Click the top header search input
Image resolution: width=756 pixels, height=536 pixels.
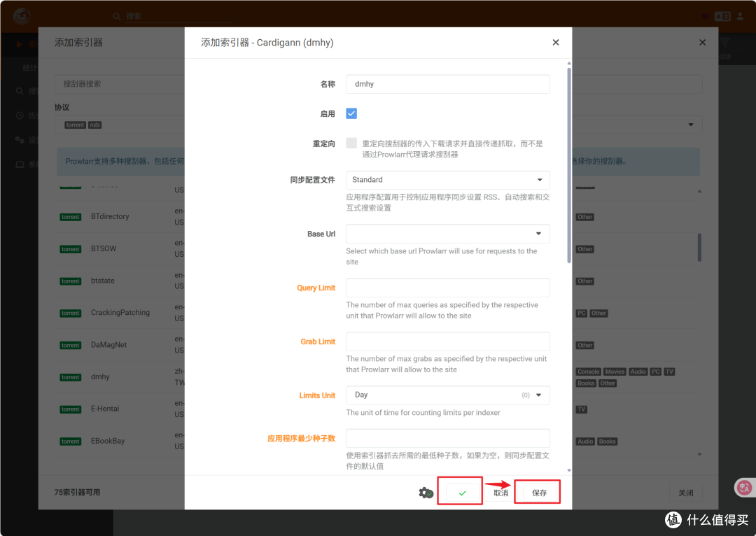click(x=179, y=16)
